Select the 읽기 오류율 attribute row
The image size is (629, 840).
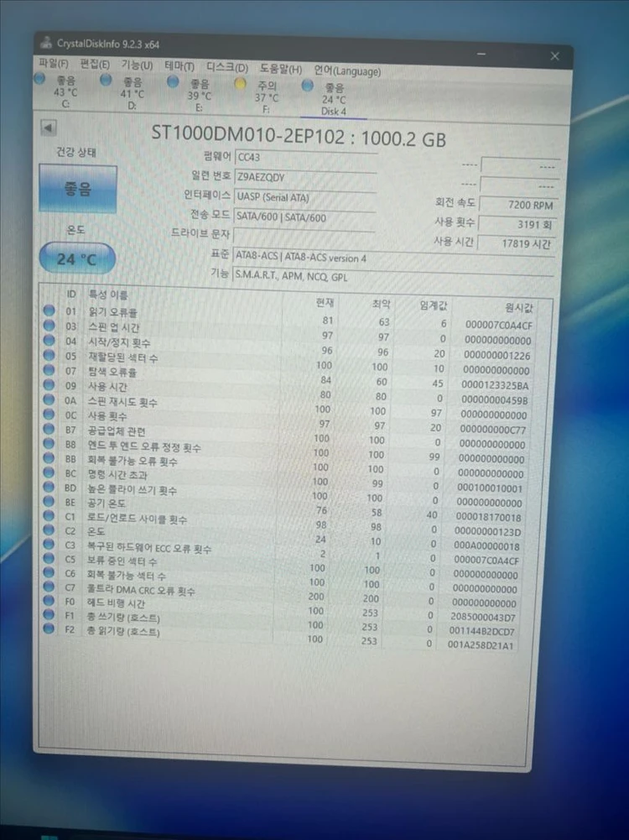tap(289, 318)
